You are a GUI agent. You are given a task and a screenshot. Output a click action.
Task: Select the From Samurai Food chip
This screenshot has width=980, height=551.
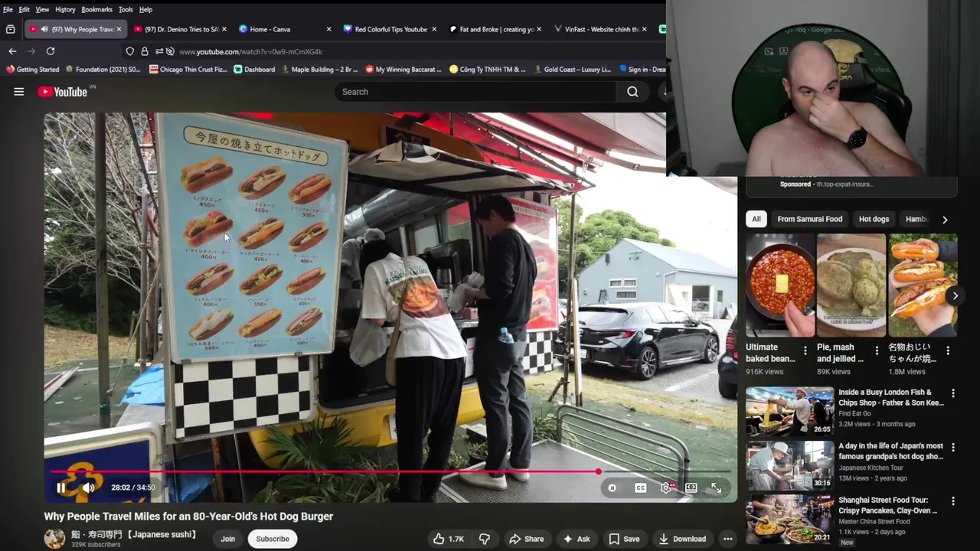click(x=809, y=219)
